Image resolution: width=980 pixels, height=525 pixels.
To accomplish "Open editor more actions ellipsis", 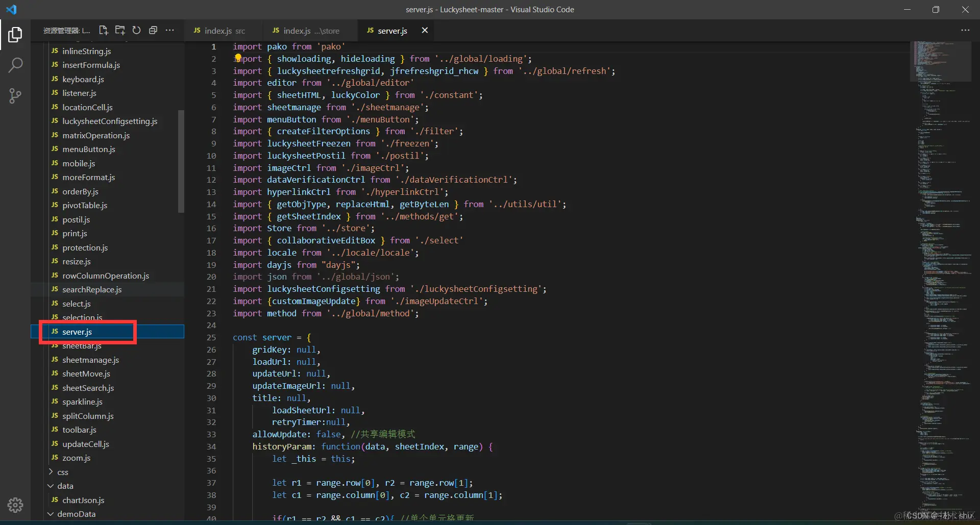I will pos(965,30).
